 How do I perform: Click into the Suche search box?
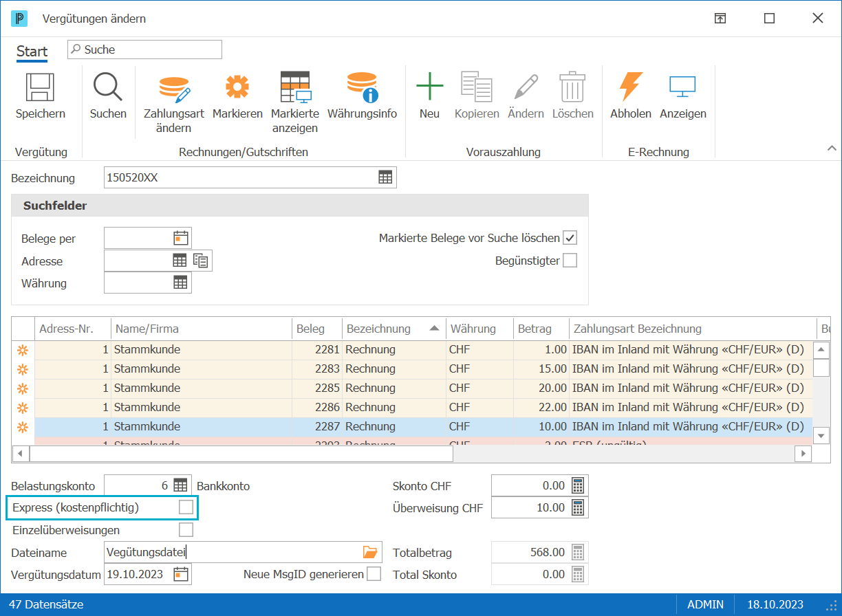144,49
